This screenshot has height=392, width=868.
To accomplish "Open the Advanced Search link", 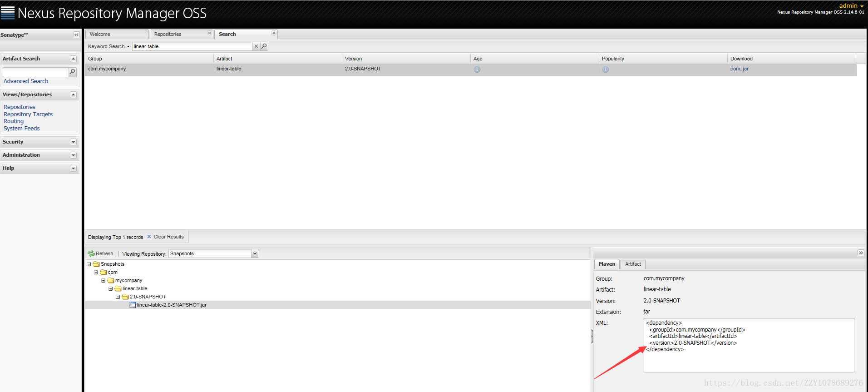I will tap(26, 81).
